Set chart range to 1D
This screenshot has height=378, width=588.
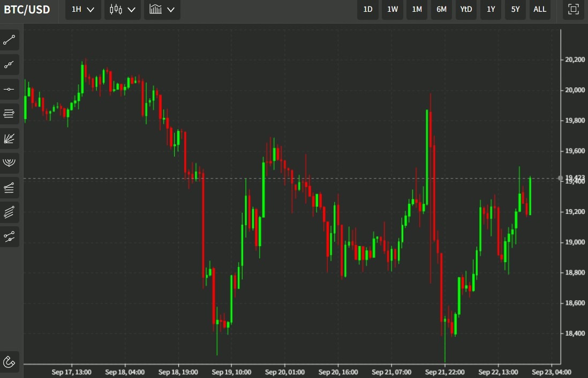coord(368,10)
